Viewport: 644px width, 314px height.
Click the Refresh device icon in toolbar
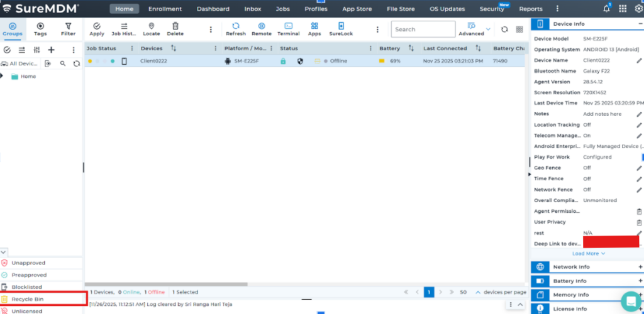coord(236,26)
